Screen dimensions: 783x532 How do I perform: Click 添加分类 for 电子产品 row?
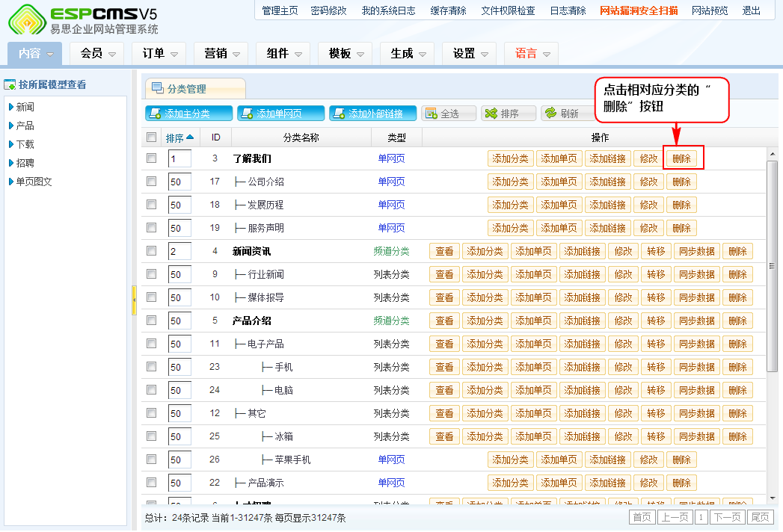(x=485, y=344)
